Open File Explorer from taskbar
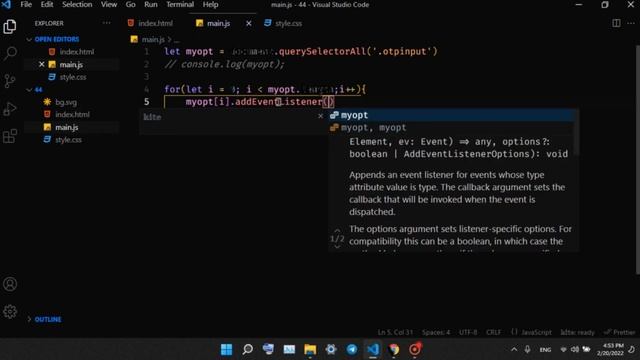The width and height of the screenshot is (640, 360). pos(310,349)
